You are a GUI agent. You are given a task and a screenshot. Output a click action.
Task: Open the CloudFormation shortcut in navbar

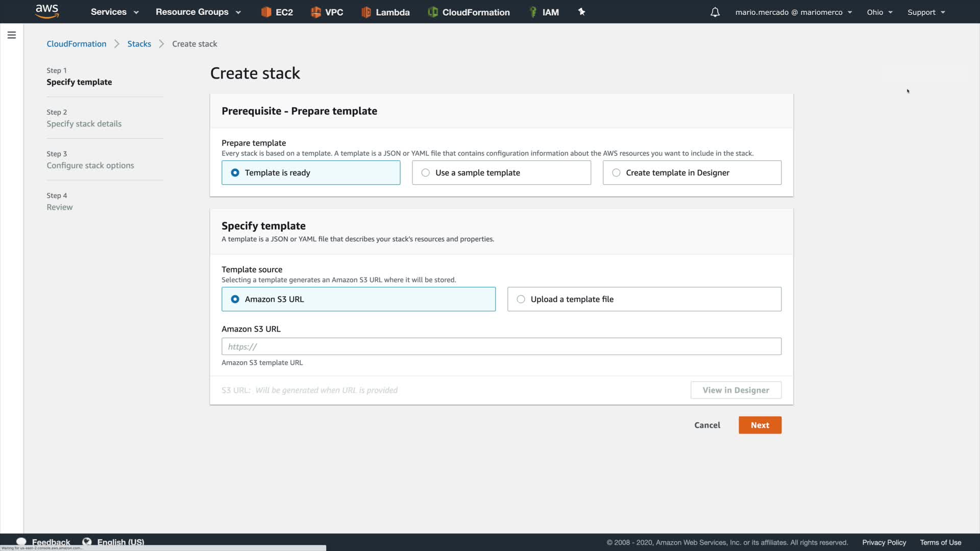click(x=469, y=12)
